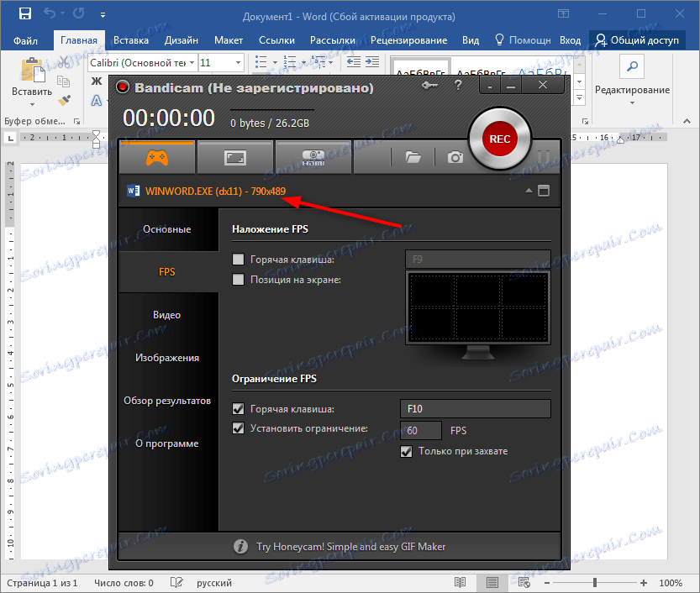700x593 pixels.
Task: Click the Помощн tell-me search box
Action: click(523, 40)
